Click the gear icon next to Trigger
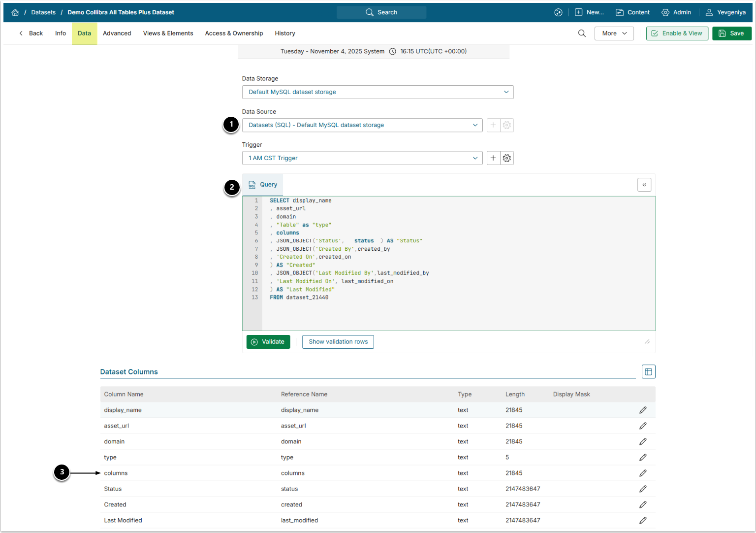756x533 pixels. tap(507, 158)
